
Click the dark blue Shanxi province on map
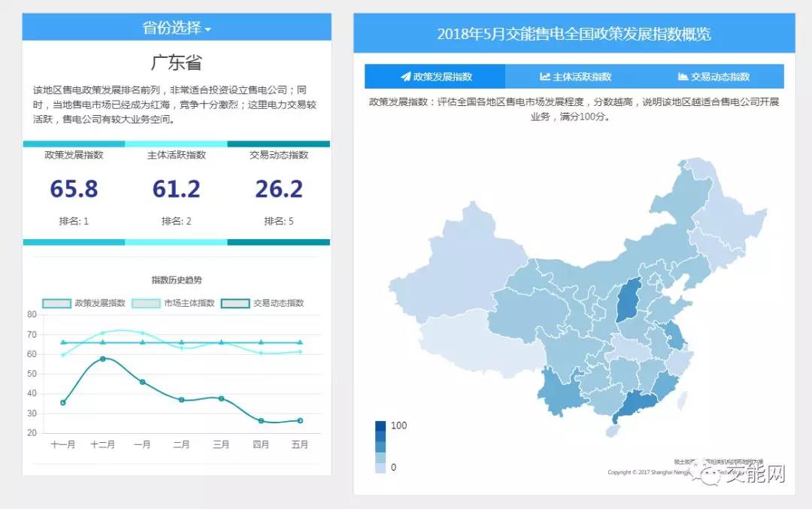pos(628,299)
